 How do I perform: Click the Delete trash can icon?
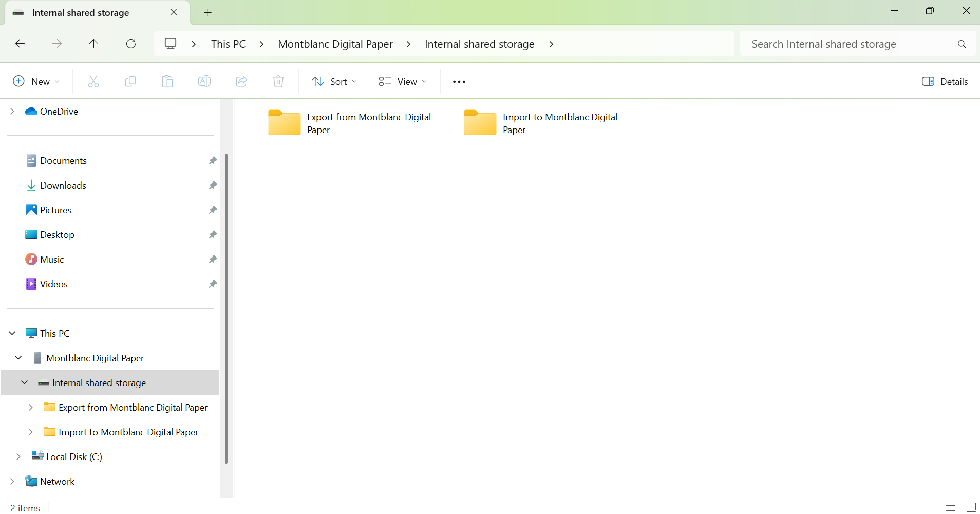coord(278,81)
